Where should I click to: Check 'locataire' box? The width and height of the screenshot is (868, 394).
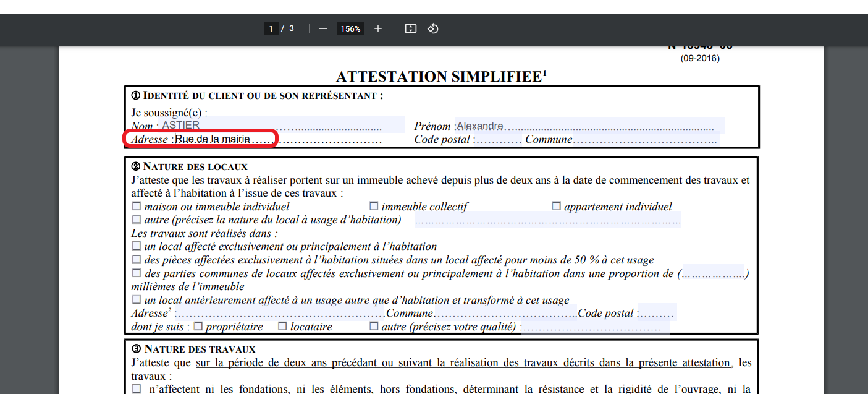coord(282,326)
